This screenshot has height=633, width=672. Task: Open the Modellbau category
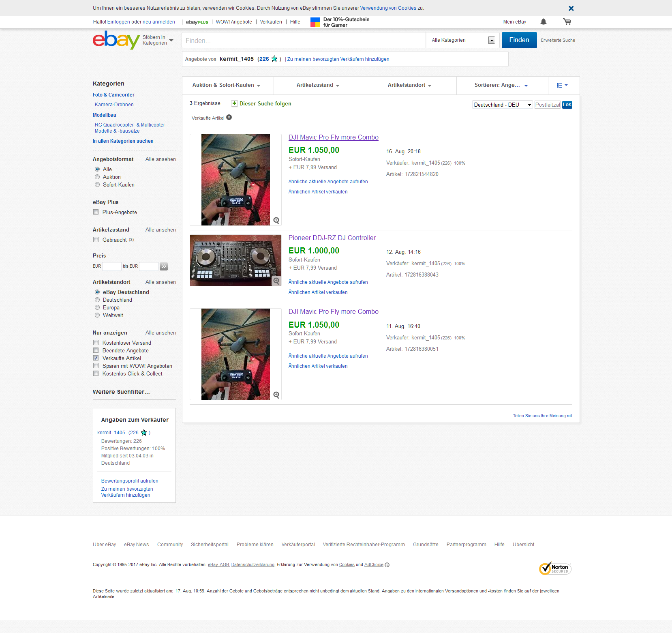105,115
